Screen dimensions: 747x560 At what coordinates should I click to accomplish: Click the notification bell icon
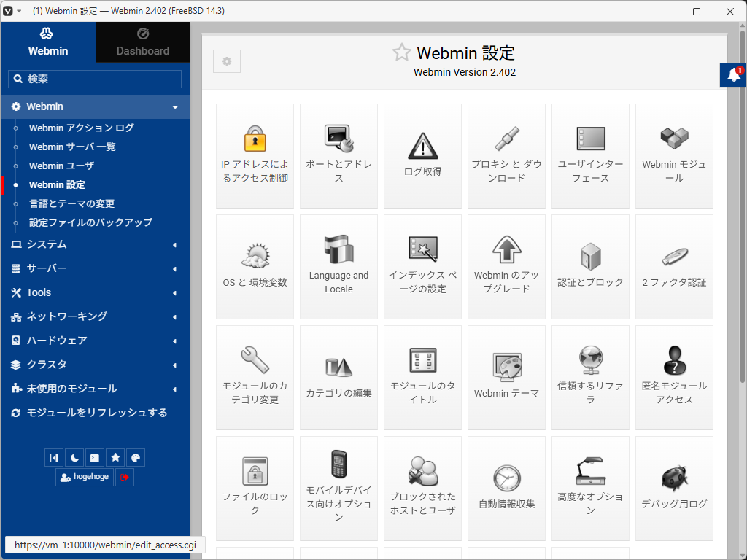pyautogui.click(x=733, y=75)
